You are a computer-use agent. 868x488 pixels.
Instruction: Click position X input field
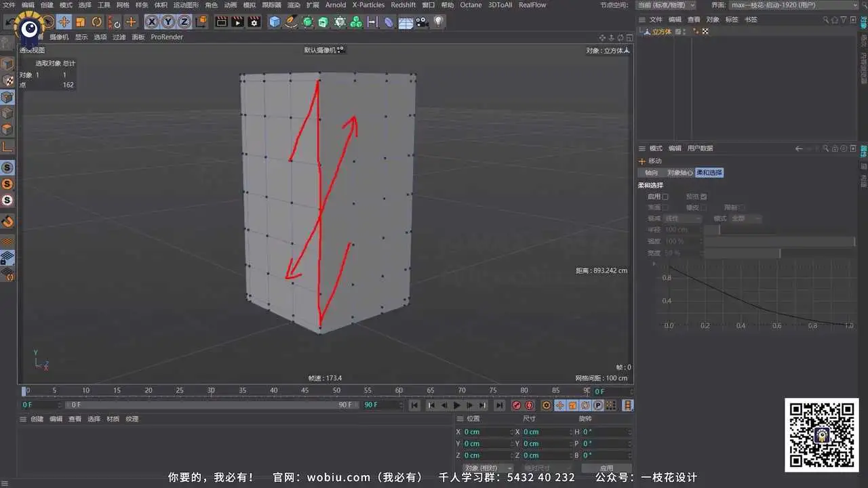click(x=488, y=432)
